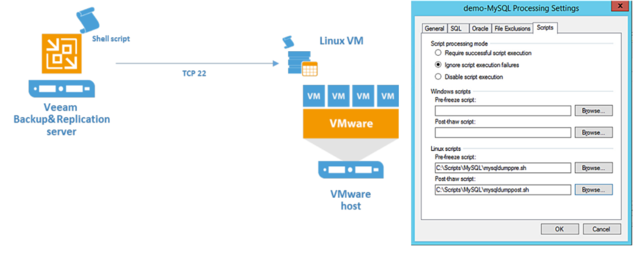This screenshot has height=256, width=644.
Task: Browse for Windows pre-freeze script
Action: 593,111
